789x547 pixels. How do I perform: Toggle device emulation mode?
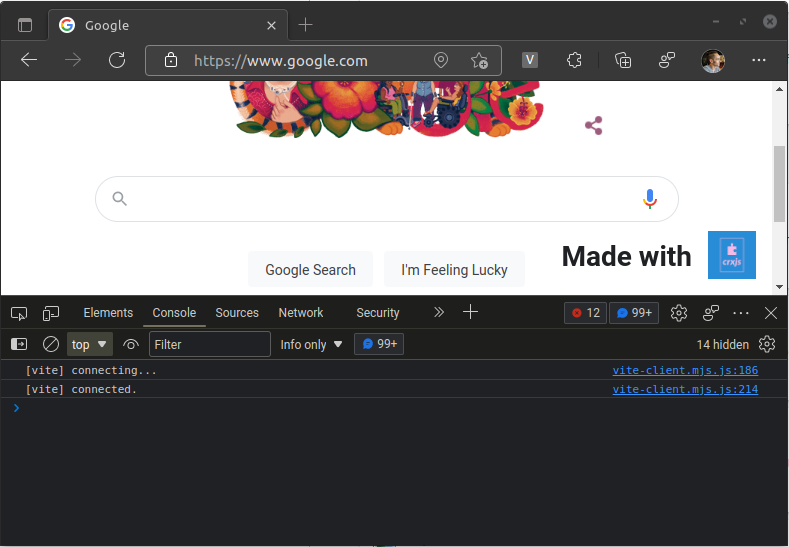(x=51, y=314)
